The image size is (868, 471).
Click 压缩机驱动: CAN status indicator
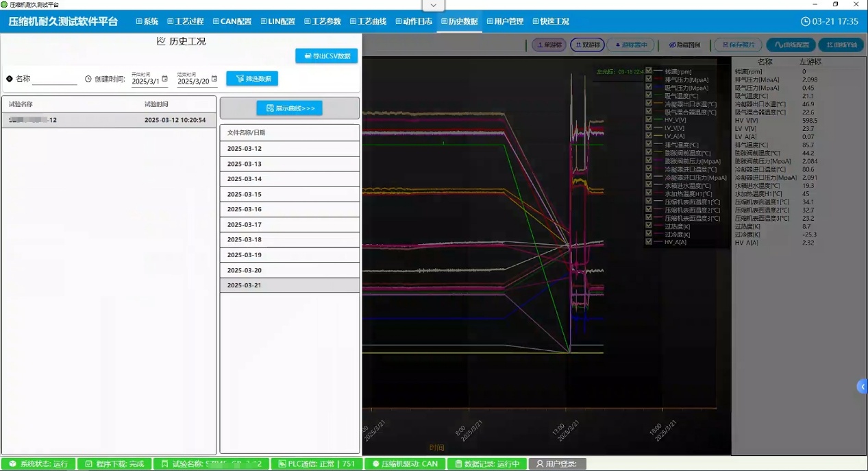point(405,464)
